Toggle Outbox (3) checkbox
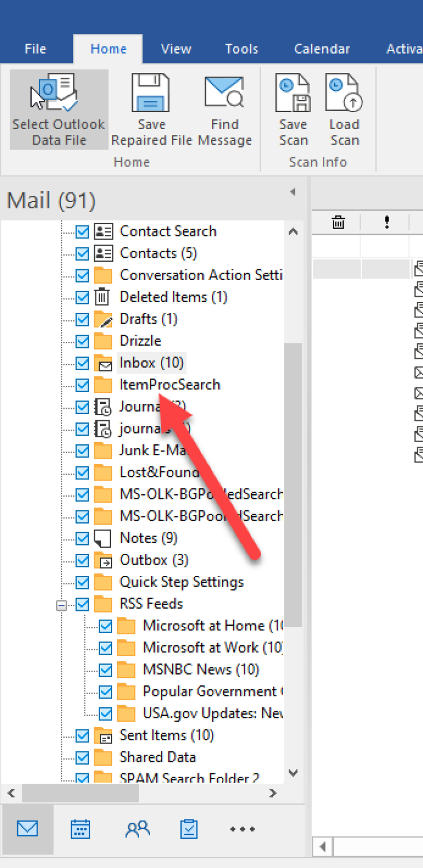 (83, 560)
